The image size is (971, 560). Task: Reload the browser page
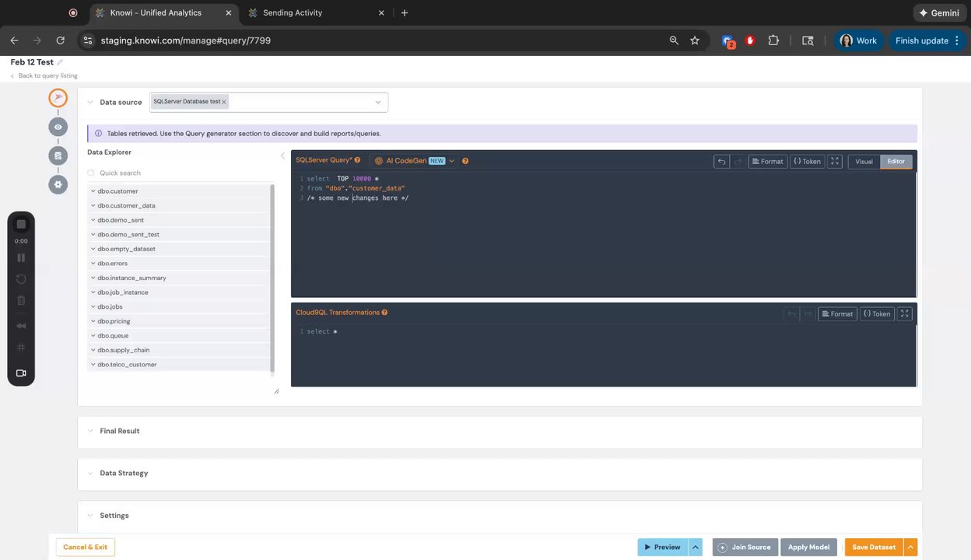tap(61, 40)
